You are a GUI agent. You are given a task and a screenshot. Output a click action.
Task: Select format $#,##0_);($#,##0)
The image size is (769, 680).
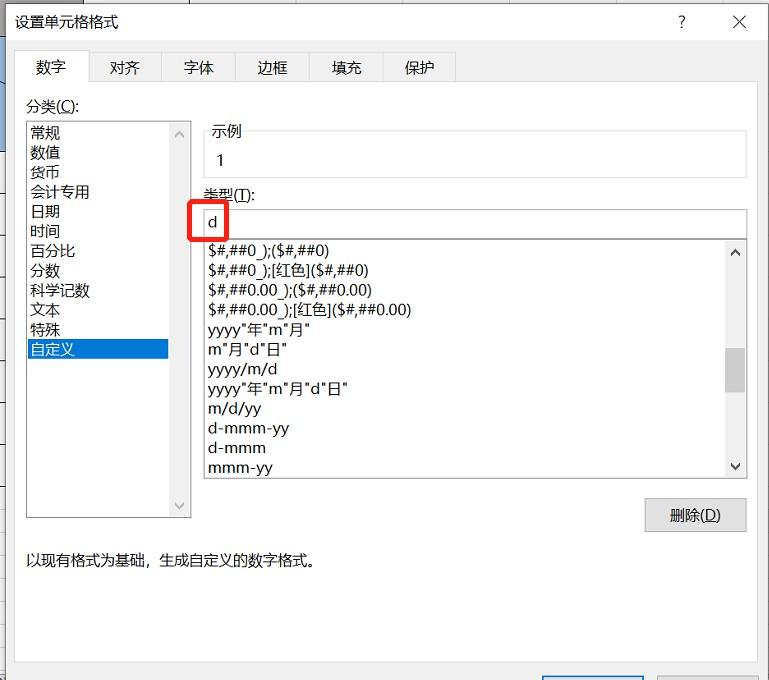coord(464,251)
